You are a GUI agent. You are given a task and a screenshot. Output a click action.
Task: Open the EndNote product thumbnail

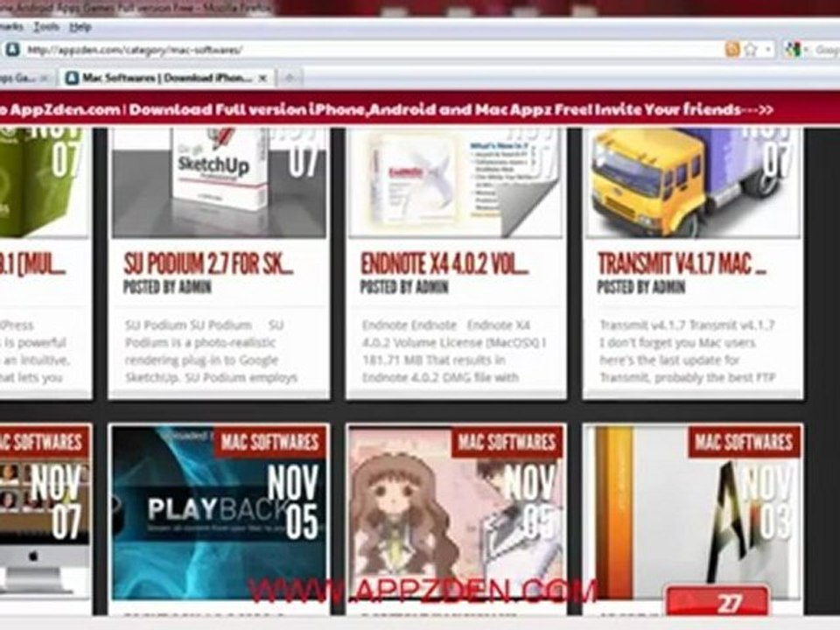point(456,182)
